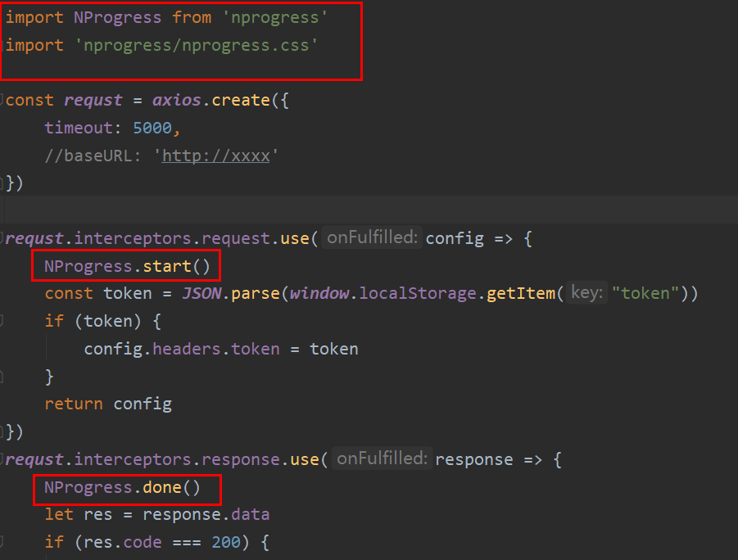The height and width of the screenshot is (560, 738).
Task: Click the response parameter before the arrow
Action: (474, 459)
